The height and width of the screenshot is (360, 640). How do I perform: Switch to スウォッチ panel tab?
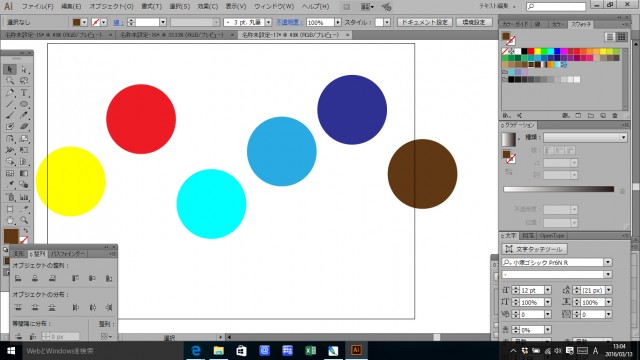[580, 24]
